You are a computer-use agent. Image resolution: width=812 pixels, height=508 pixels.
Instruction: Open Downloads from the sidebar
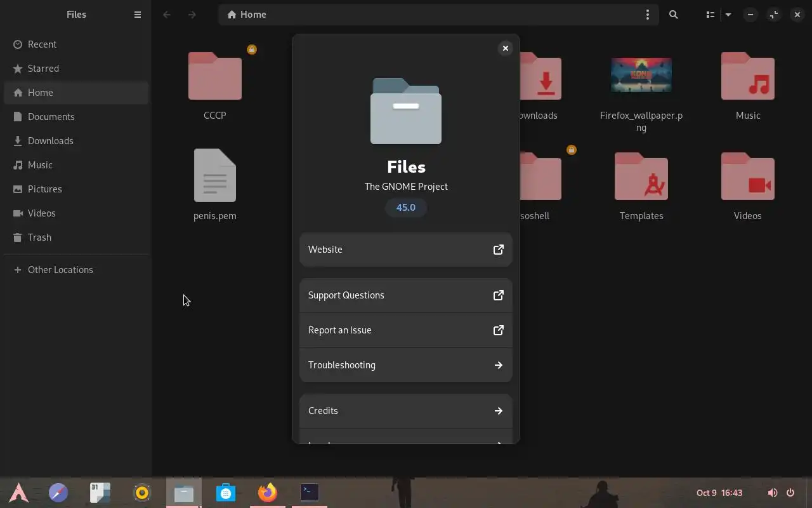76,141
